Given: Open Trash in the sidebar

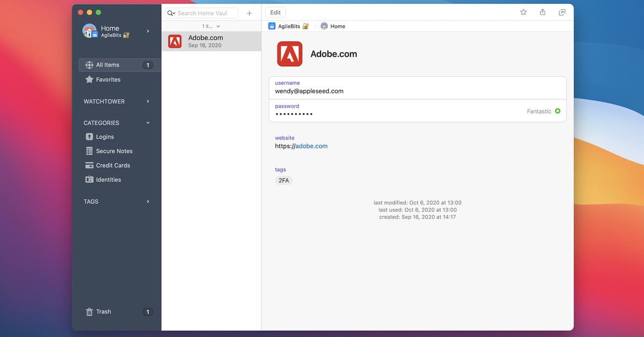Looking at the screenshot, I should click(x=104, y=312).
